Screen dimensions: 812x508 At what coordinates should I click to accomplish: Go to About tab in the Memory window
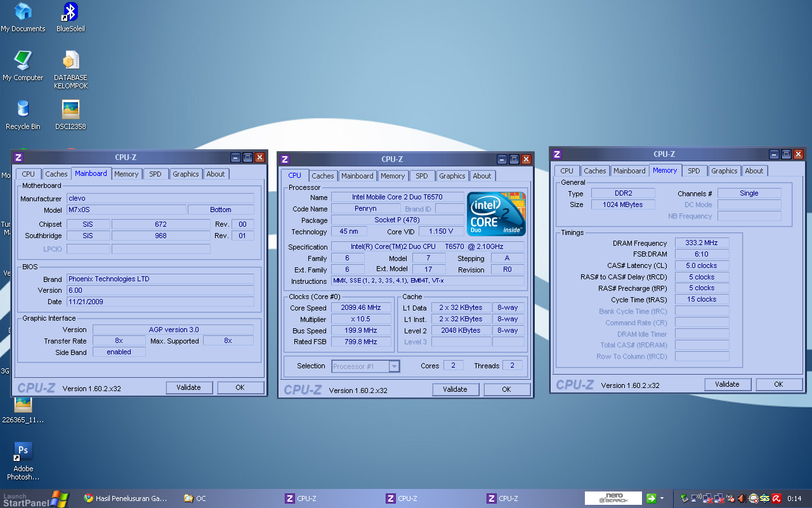pyautogui.click(x=754, y=171)
